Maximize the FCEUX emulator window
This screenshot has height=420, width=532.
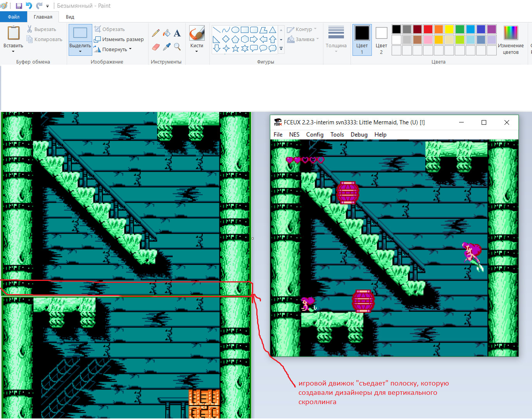coord(484,122)
